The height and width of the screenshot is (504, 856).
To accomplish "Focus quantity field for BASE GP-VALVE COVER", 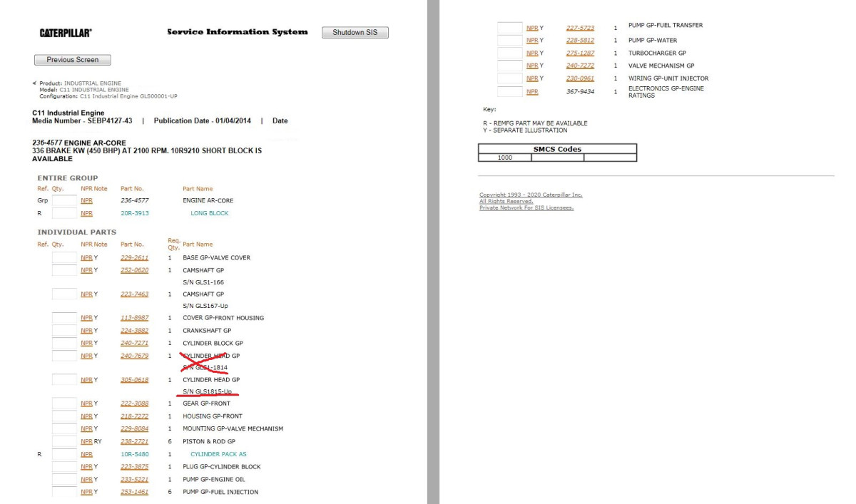I will (x=64, y=257).
